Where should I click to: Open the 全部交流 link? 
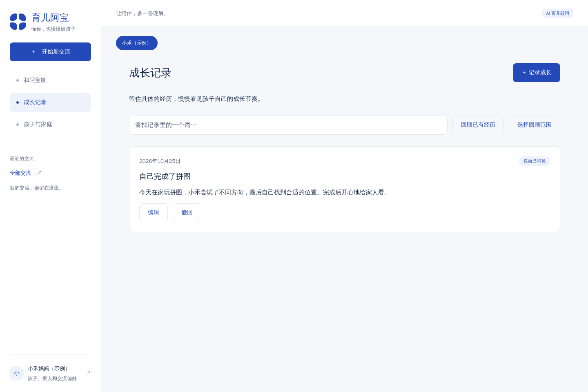[x=26, y=173]
